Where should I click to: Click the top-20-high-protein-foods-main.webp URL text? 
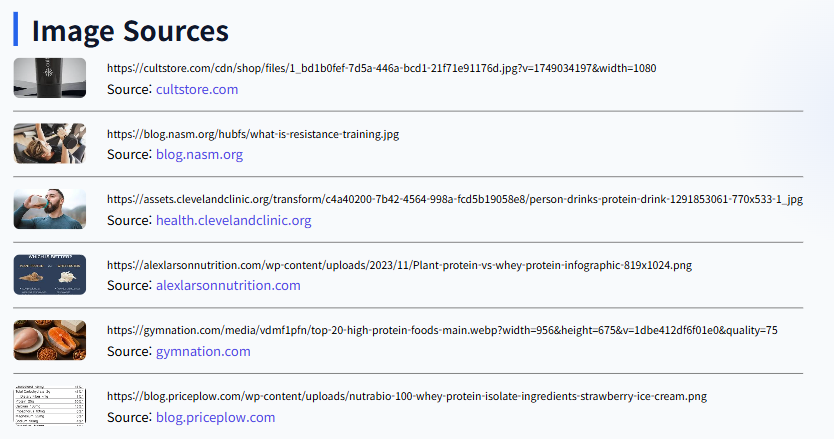point(442,330)
